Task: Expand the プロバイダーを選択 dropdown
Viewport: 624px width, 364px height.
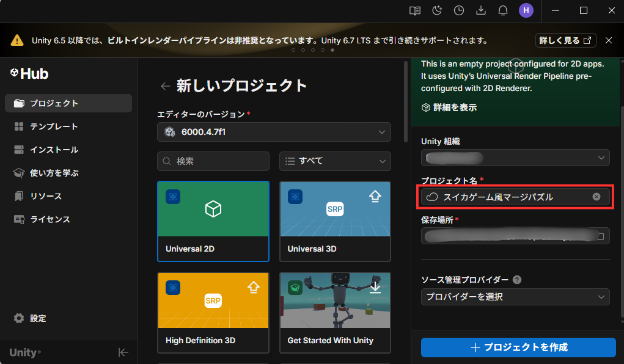Action: click(x=515, y=297)
